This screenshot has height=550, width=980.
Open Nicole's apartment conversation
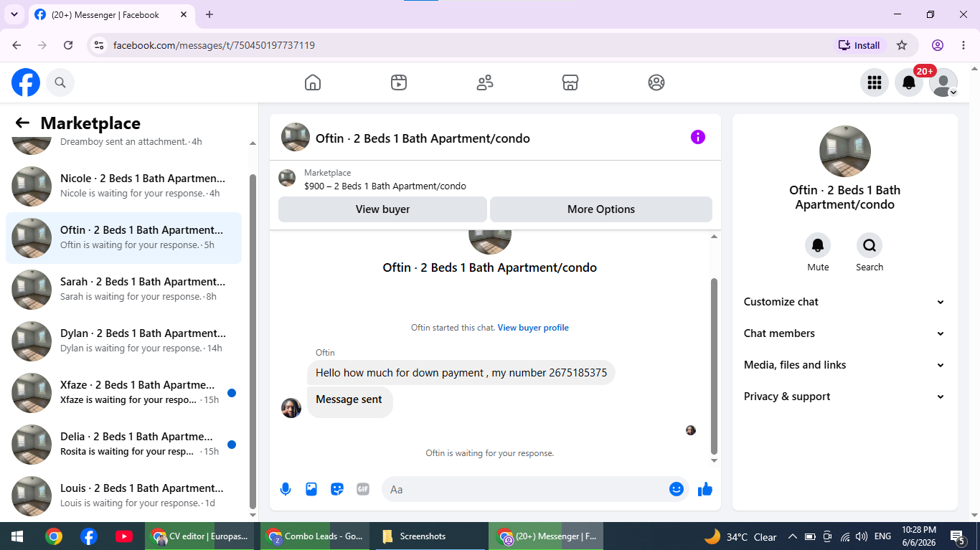pos(123,186)
